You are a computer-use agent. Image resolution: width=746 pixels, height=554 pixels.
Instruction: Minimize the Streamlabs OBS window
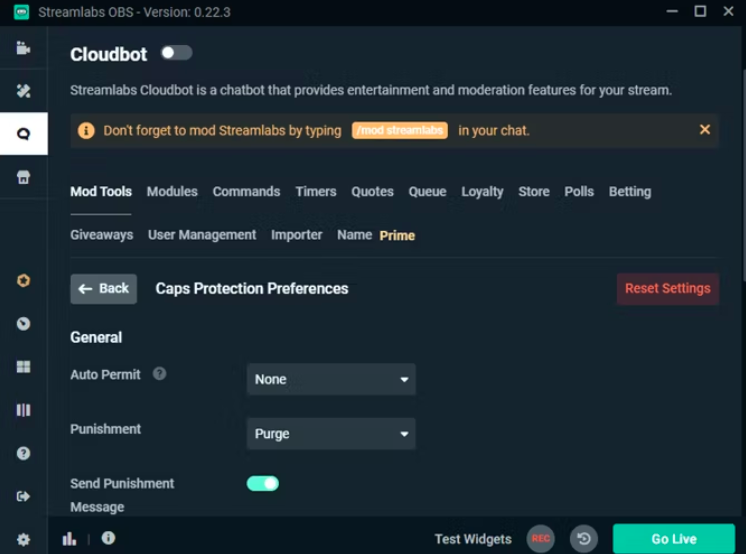pos(672,11)
